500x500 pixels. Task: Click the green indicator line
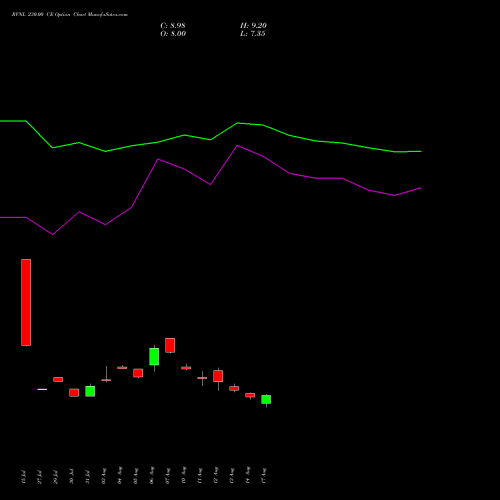coord(211,139)
